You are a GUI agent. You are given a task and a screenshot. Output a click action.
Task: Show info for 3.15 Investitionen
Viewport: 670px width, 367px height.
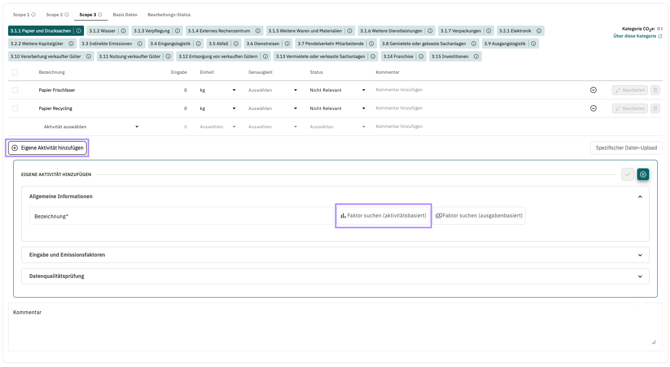pyautogui.click(x=476, y=56)
